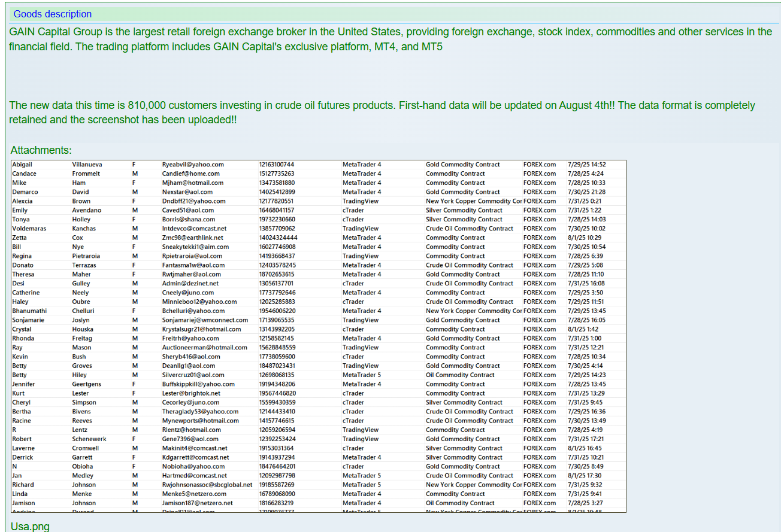Select the 8/1/25 16:45 timestamp cell

tap(585, 448)
